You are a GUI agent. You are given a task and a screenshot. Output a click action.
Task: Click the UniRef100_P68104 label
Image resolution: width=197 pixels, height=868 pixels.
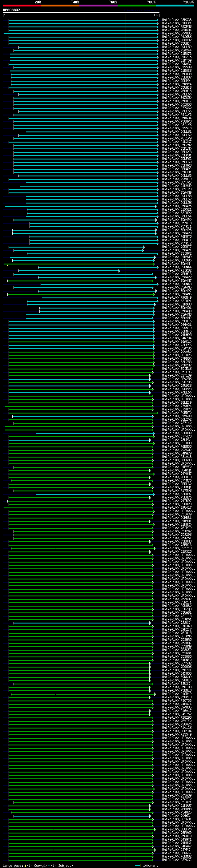pyautogui.click(x=176, y=731)
